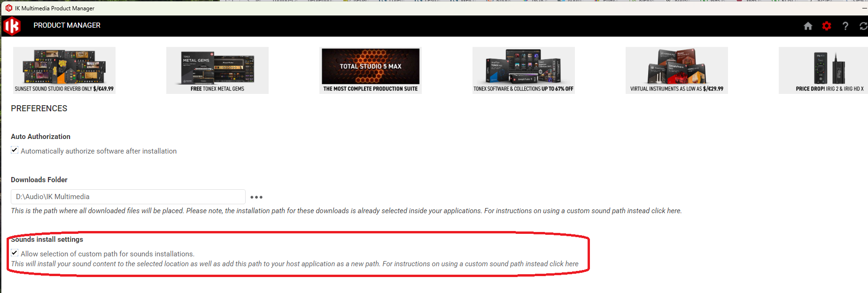Open TONEX Software & Collections offer banner
The image size is (868, 293).
pyautogui.click(x=524, y=70)
